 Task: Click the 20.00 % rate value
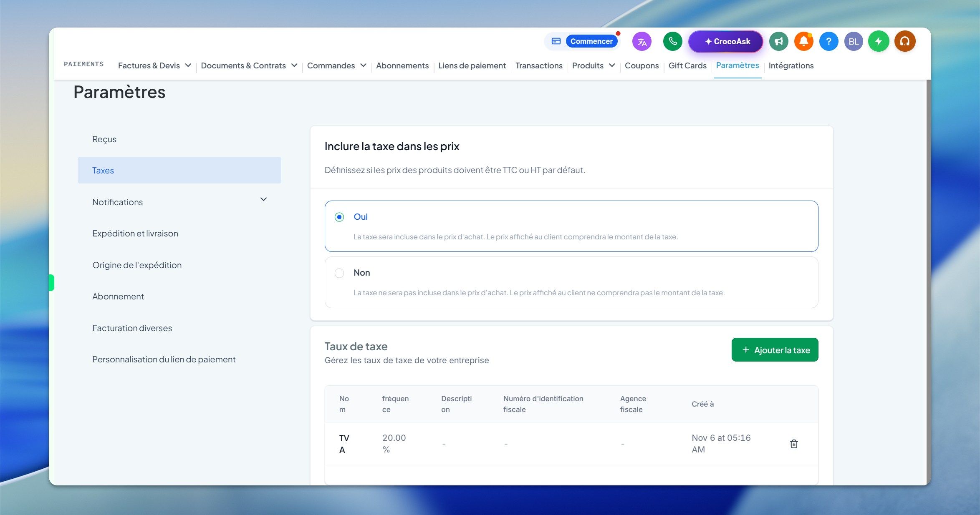point(394,444)
